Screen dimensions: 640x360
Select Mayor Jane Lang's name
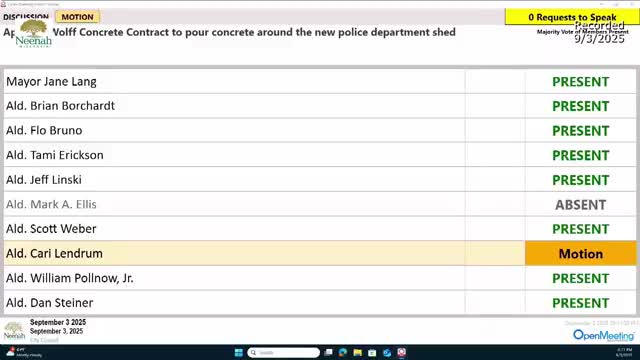51,82
